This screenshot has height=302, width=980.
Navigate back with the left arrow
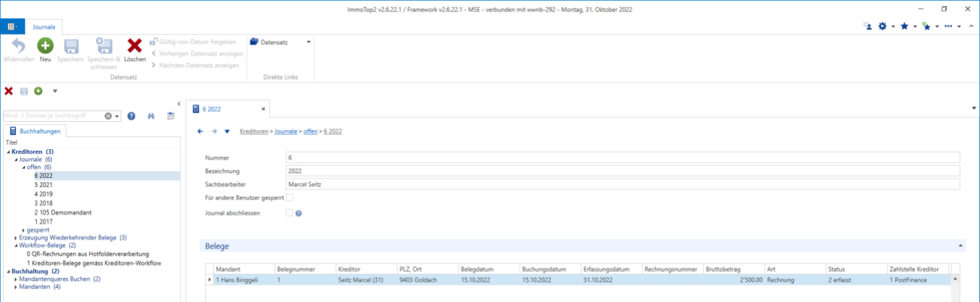(200, 131)
